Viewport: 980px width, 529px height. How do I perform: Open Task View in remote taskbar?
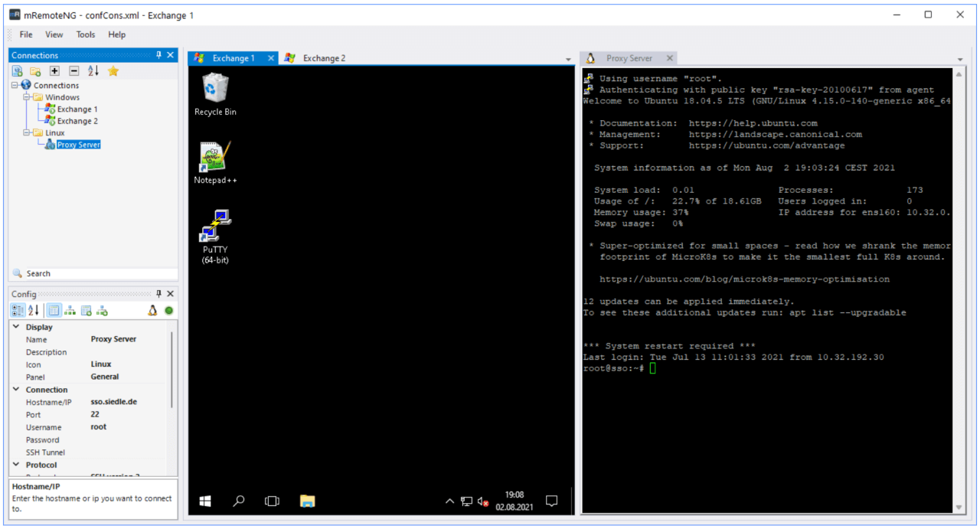click(272, 501)
